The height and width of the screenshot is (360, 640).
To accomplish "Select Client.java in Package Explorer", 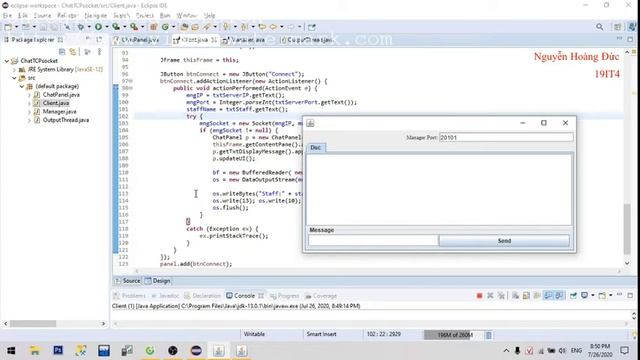I will point(56,103).
